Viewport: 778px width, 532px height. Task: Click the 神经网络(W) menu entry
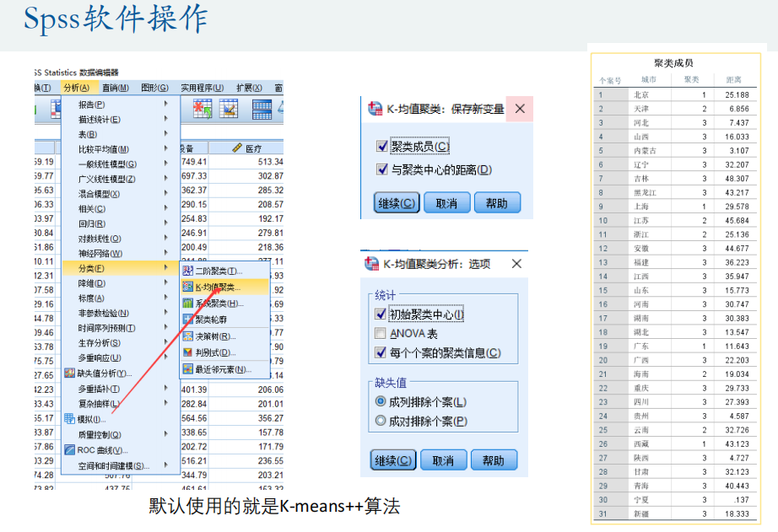121,254
